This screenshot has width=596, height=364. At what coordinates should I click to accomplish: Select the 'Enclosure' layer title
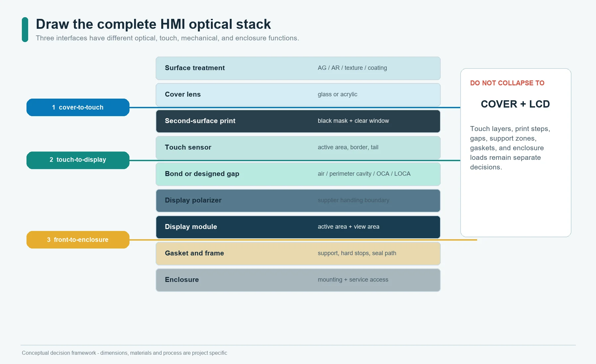(182, 280)
